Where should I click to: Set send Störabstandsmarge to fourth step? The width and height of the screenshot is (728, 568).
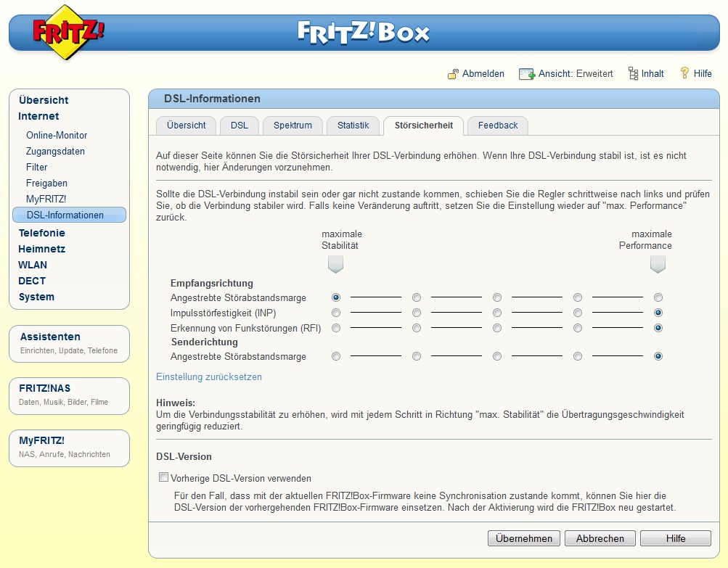click(x=578, y=356)
